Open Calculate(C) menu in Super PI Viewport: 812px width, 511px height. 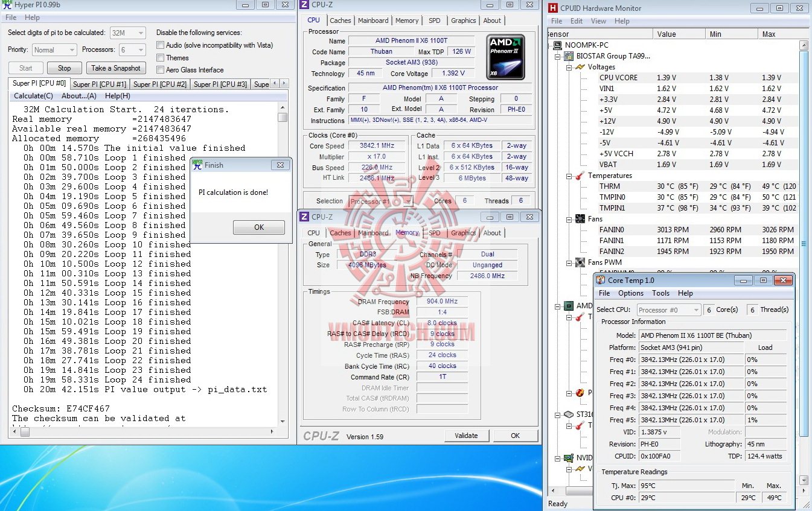pyautogui.click(x=34, y=96)
